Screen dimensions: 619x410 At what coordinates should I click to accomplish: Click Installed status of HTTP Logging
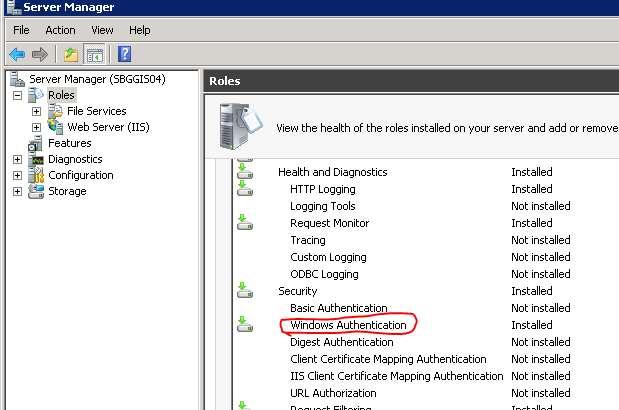point(532,189)
